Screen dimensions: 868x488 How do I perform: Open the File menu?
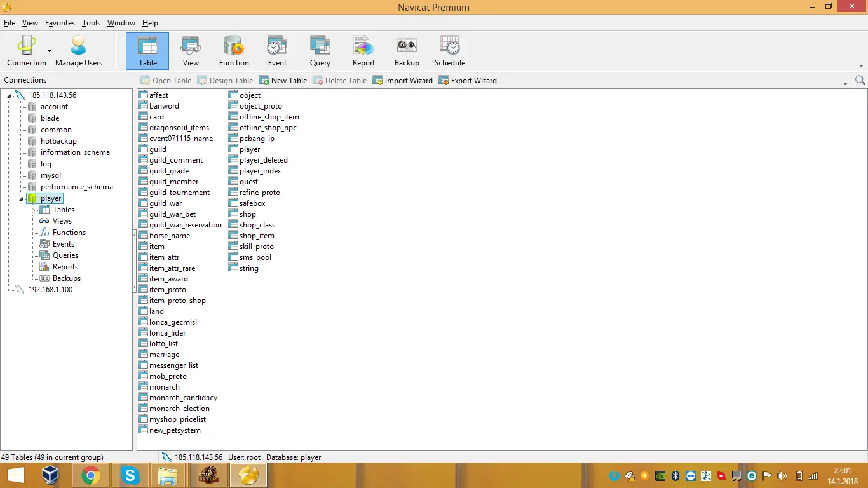click(x=10, y=23)
